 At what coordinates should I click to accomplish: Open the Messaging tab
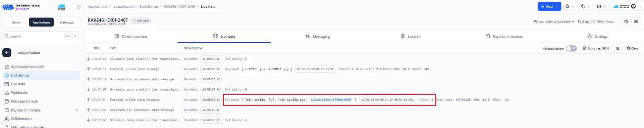pyautogui.click(x=317, y=36)
